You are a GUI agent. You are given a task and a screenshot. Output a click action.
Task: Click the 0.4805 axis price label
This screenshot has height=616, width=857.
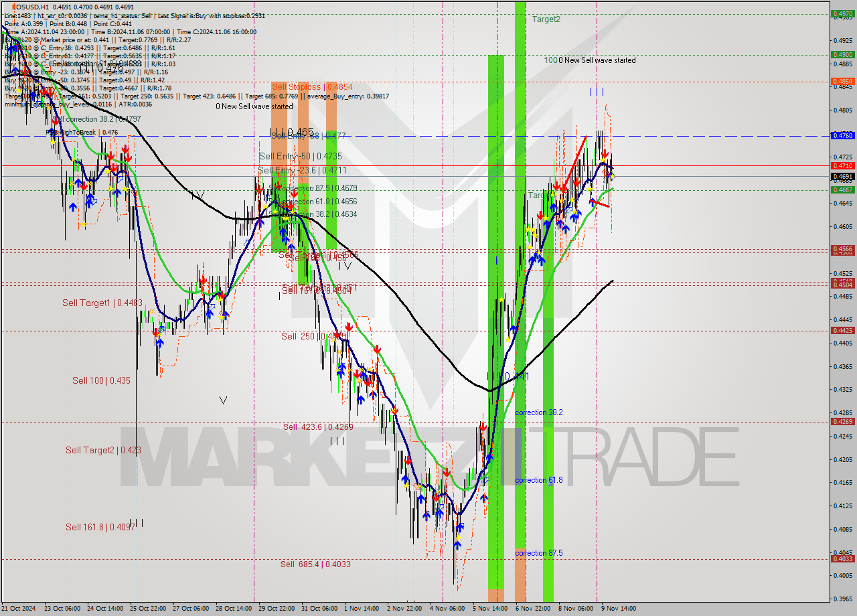[842, 110]
